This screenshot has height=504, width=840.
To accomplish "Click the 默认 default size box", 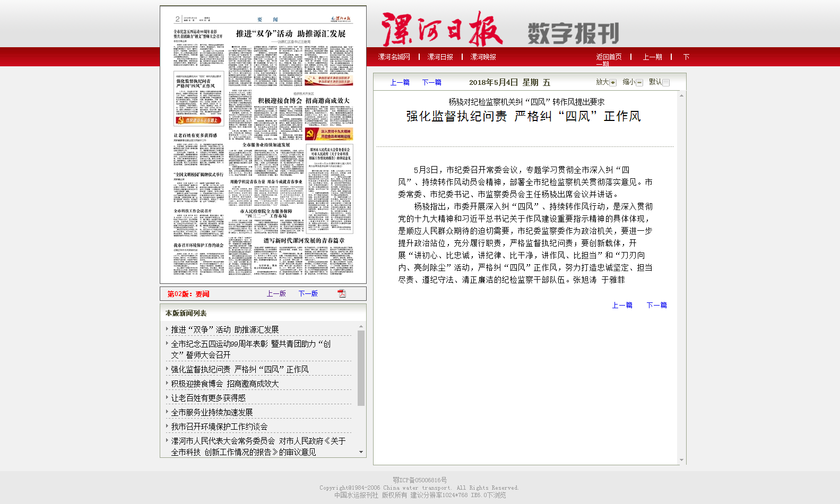I will tap(666, 82).
